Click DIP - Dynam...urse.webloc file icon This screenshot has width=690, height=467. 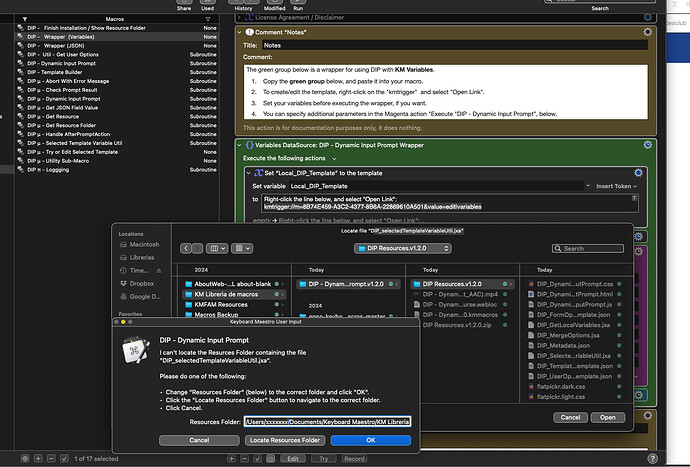coord(417,305)
